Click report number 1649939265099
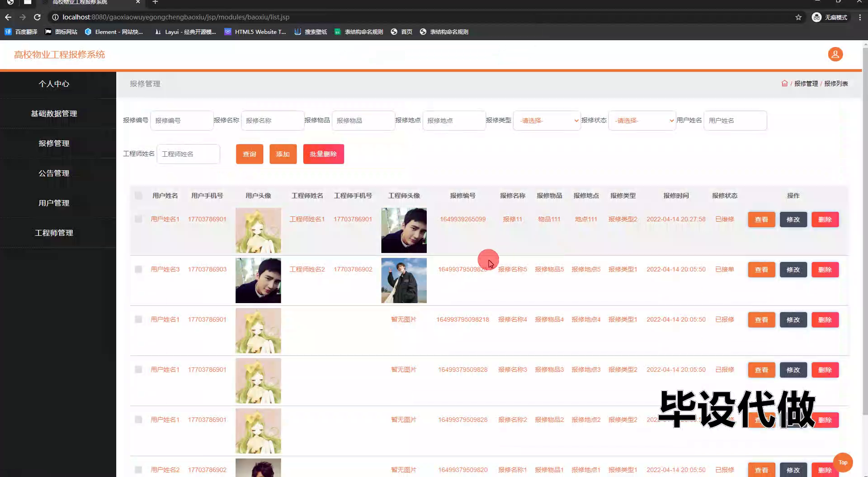The height and width of the screenshot is (477, 868). point(462,219)
